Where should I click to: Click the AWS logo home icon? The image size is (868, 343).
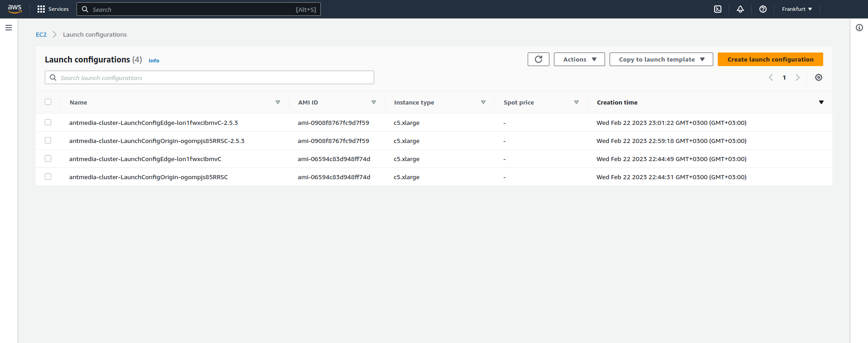pyautogui.click(x=14, y=9)
